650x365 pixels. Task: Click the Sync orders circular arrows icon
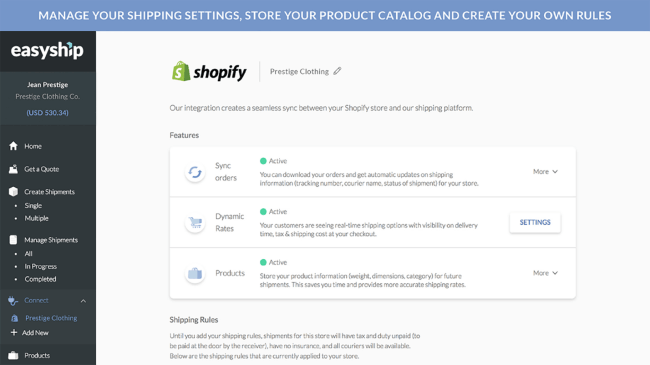[195, 172]
